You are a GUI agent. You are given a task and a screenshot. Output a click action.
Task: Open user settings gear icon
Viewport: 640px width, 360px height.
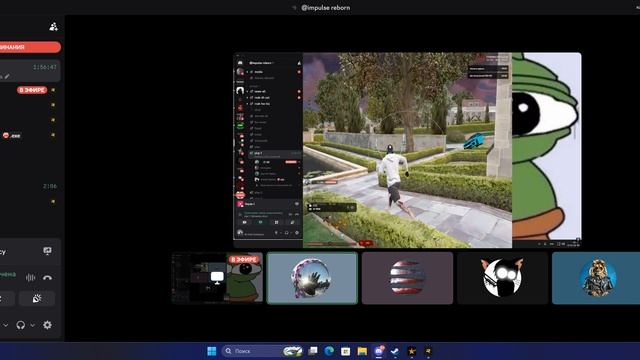click(47, 325)
